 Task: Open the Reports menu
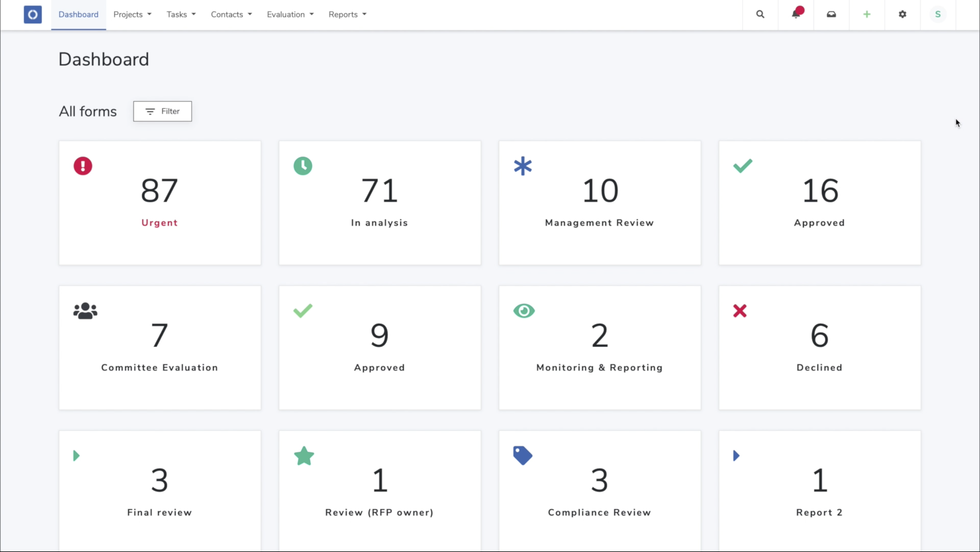347,15
